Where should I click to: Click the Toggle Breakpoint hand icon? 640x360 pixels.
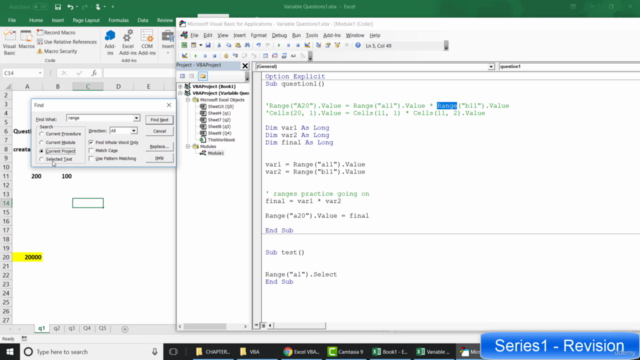coord(226,56)
